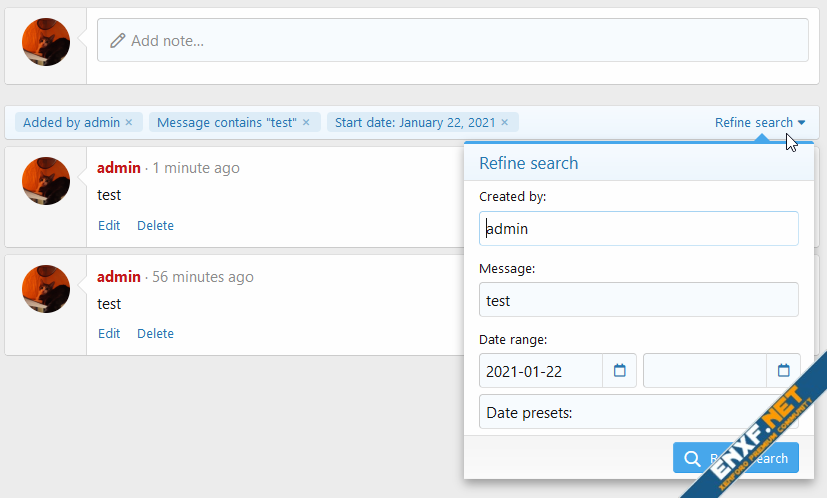Click the avatar beside Add note
The image size is (827, 498).
[46, 42]
